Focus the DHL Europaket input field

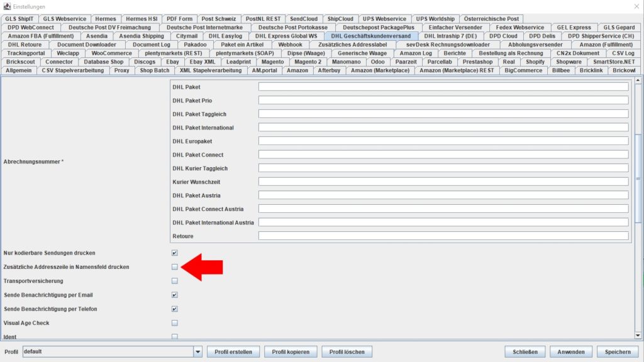443,141
